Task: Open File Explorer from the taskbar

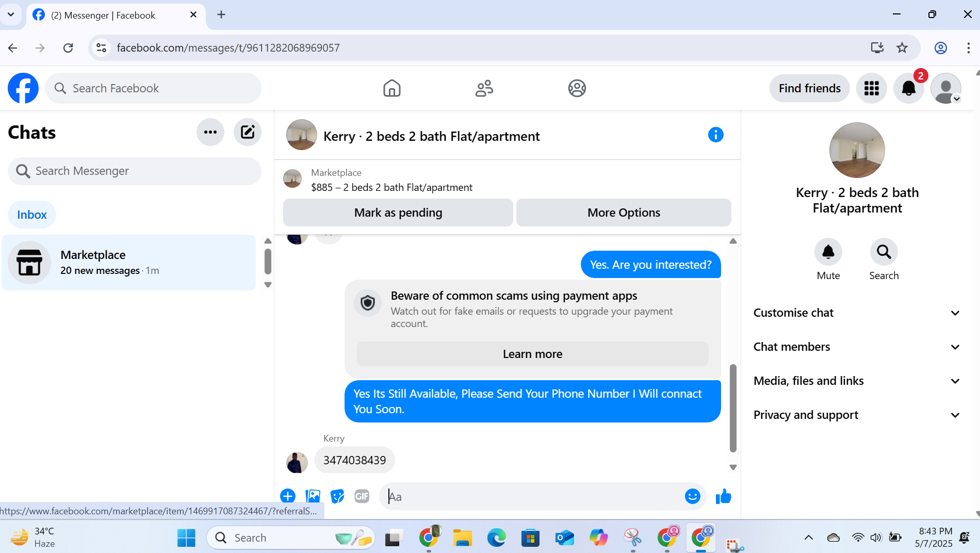Action: [462, 538]
